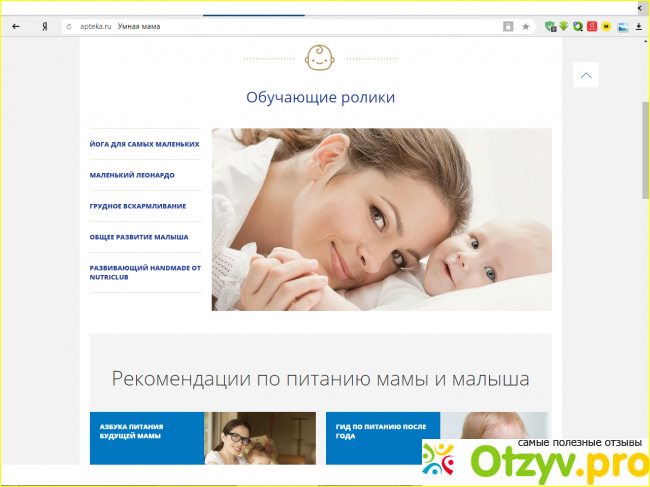Click the browser back arrow
The width and height of the screenshot is (650, 487).
(15, 26)
